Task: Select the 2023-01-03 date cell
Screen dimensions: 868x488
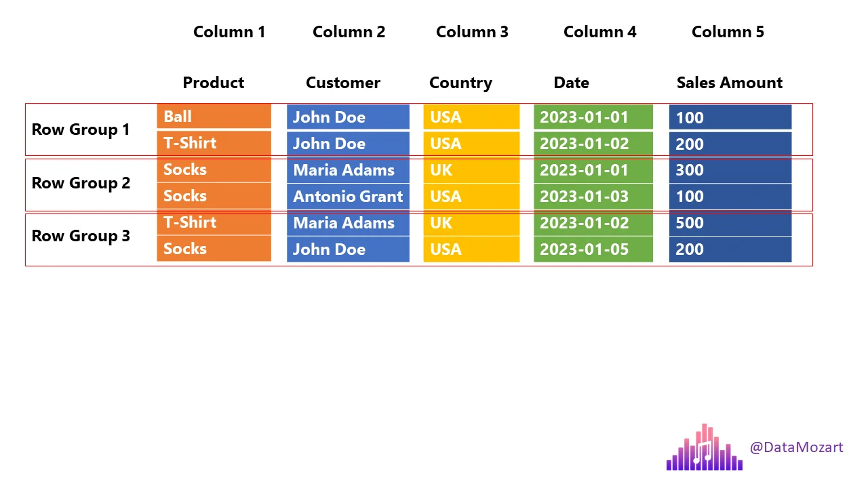Action: click(593, 197)
